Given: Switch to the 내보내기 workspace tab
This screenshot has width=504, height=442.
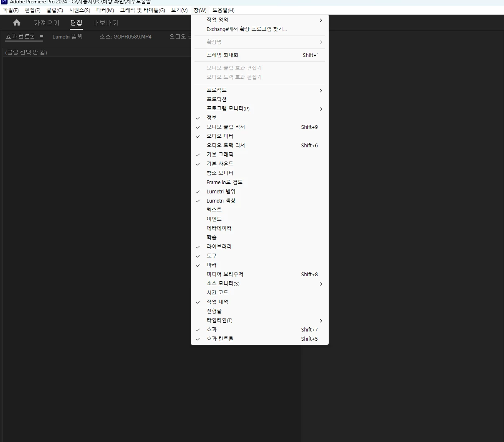Looking at the screenshot, I should (106, 23).
